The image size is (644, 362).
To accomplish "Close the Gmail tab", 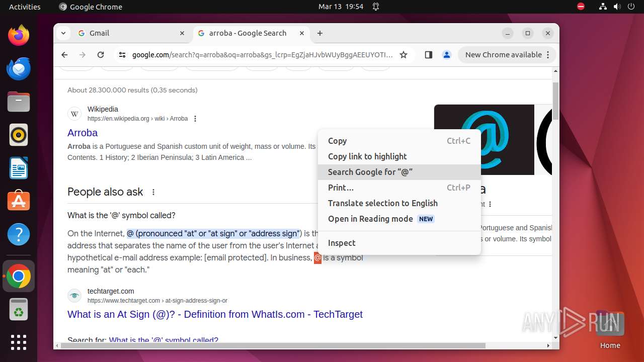I will pyautogui.click(x=182, y=33).
